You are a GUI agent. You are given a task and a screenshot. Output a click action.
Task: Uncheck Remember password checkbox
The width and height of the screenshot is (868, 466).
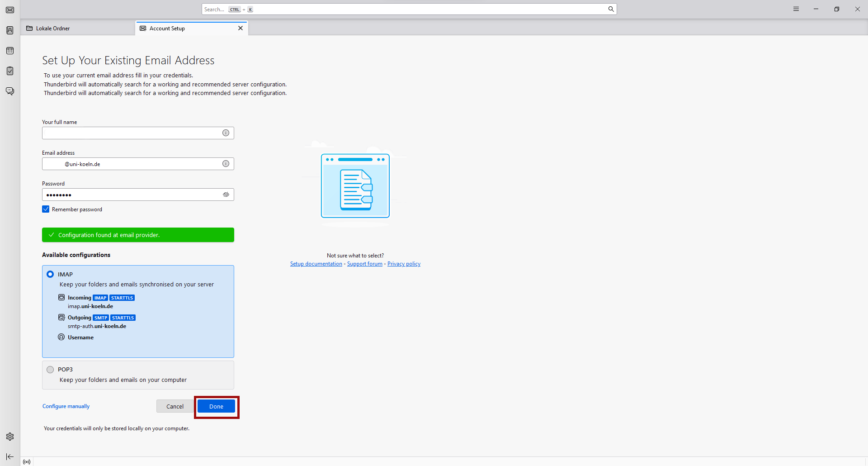coord(46,209)
